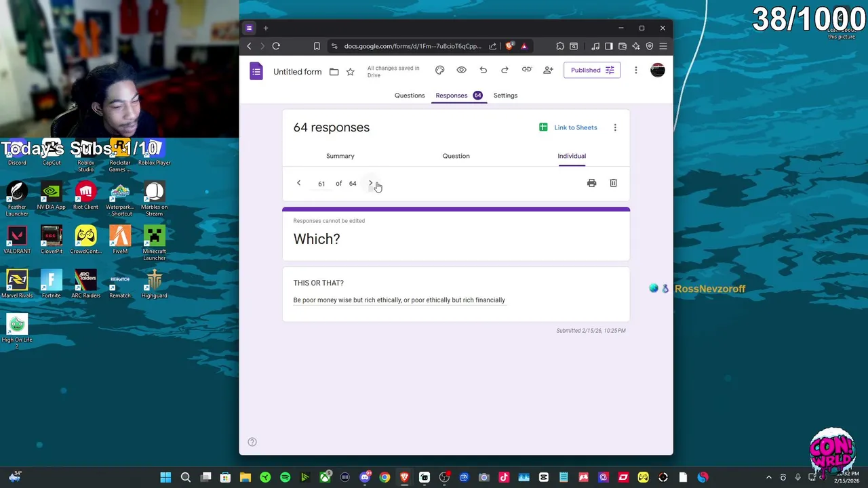The image size is (868, 488).
Task: Open taskbar Search
Action: 186,477
